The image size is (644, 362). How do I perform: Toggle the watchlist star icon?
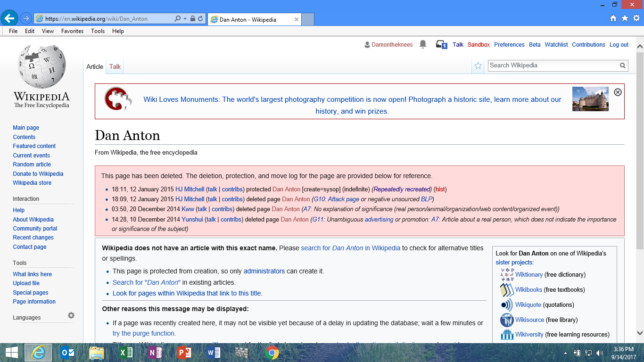coord(478,66)
